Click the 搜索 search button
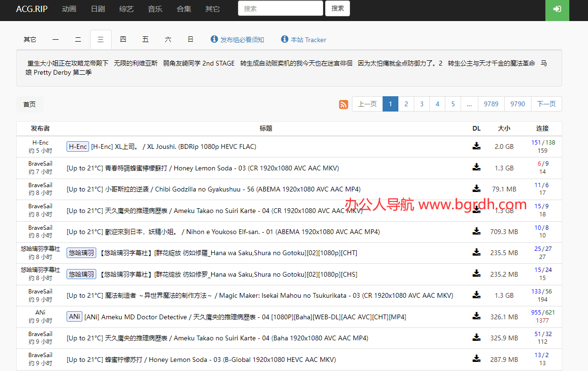This screenshot has height=371, width=588. coord(338,8)
